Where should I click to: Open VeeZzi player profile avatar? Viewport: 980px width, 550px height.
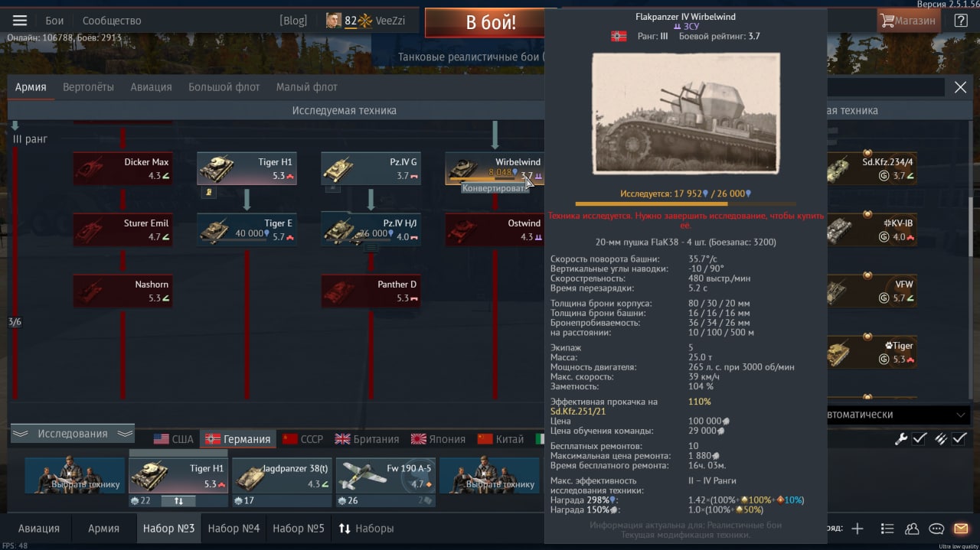click(x=333, y=21)
